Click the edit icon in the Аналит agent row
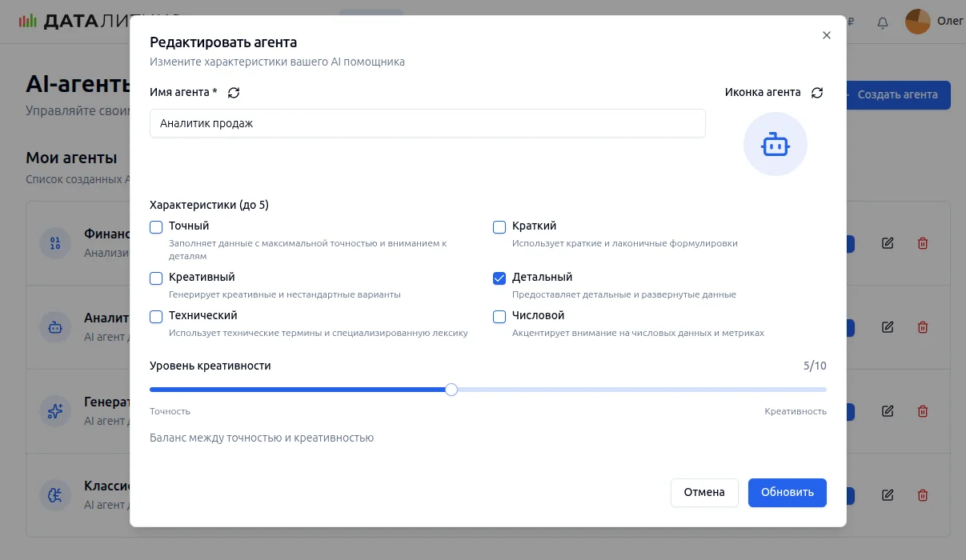 (888, 327)
